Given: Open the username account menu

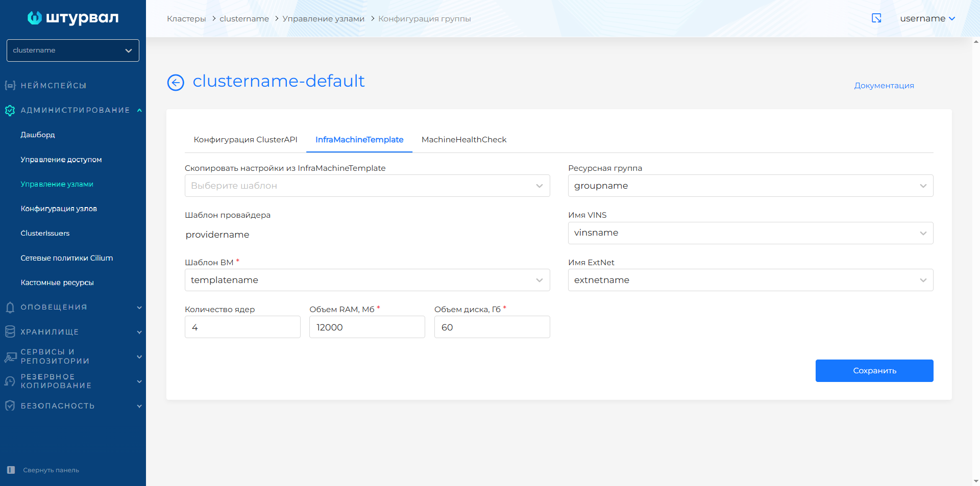Looking at the screenshot, I should pos(927,18).
